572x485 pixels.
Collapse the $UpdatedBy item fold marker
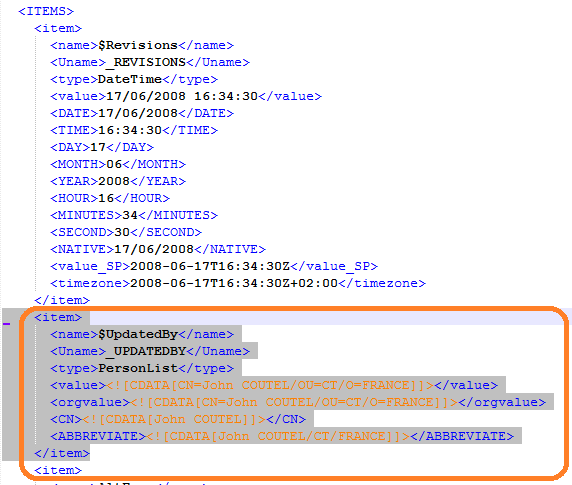[x=7, y=323]
